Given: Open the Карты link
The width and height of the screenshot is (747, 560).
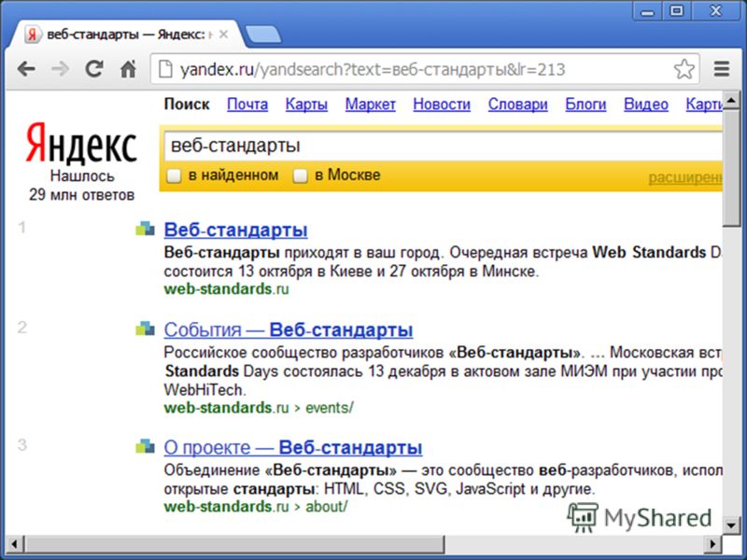Looking at the screenshot, I should [x=306, y=105].
